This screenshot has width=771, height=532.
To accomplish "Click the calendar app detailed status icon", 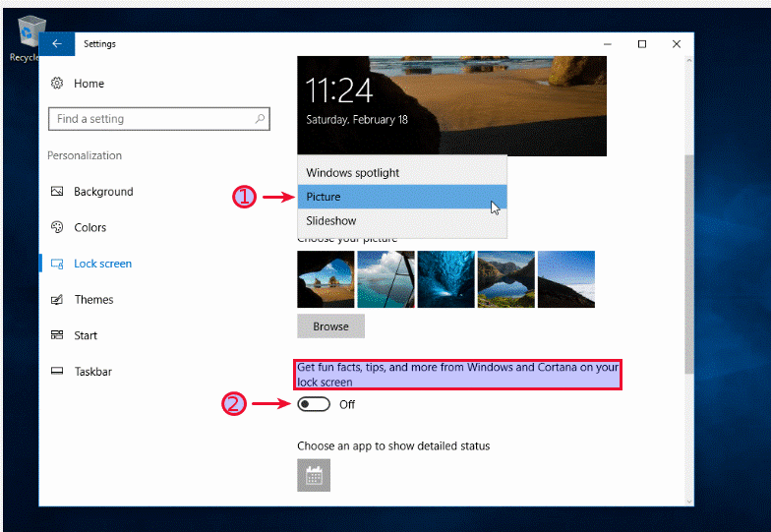I will pos(314,476).
